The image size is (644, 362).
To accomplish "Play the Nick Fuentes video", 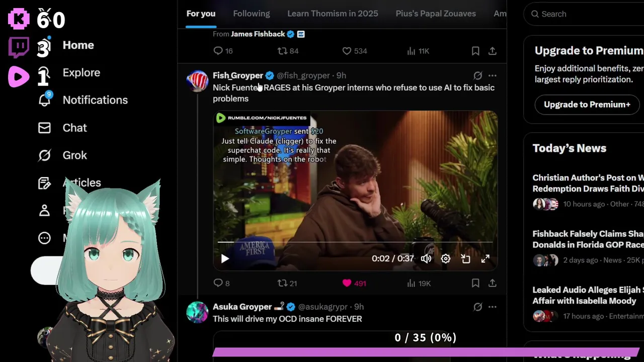I will click(x=225, y=258).
